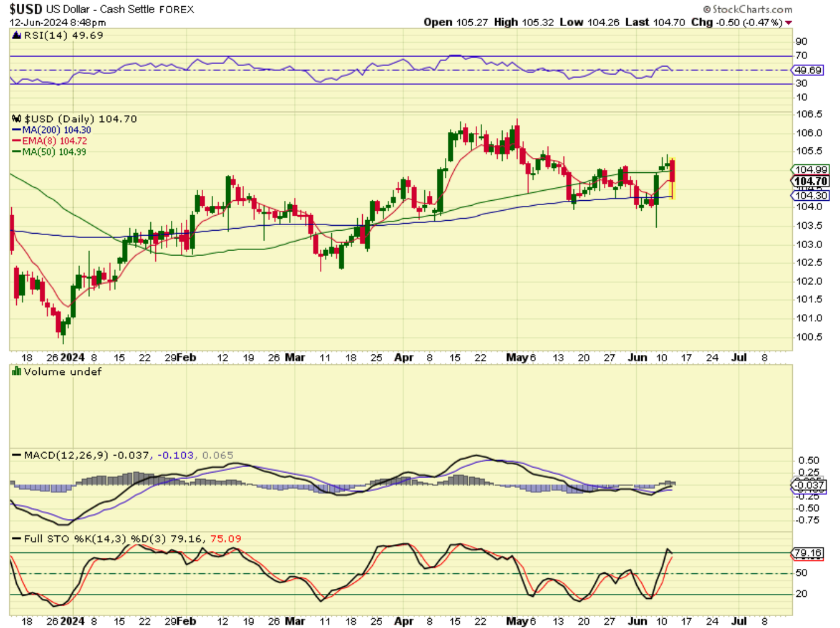Screen dimensions: 840x628
Task: Click the 104.30 MA(200) price tag
Action: [810, 195]
